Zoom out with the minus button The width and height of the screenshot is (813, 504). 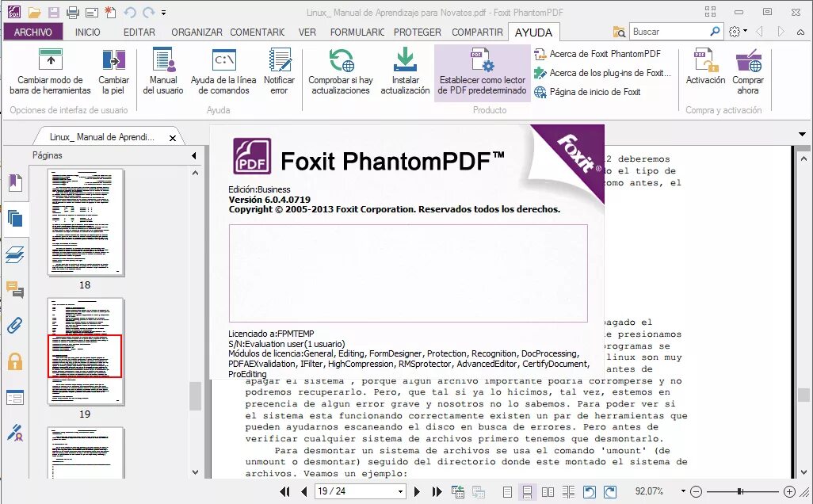coord(697,491)
